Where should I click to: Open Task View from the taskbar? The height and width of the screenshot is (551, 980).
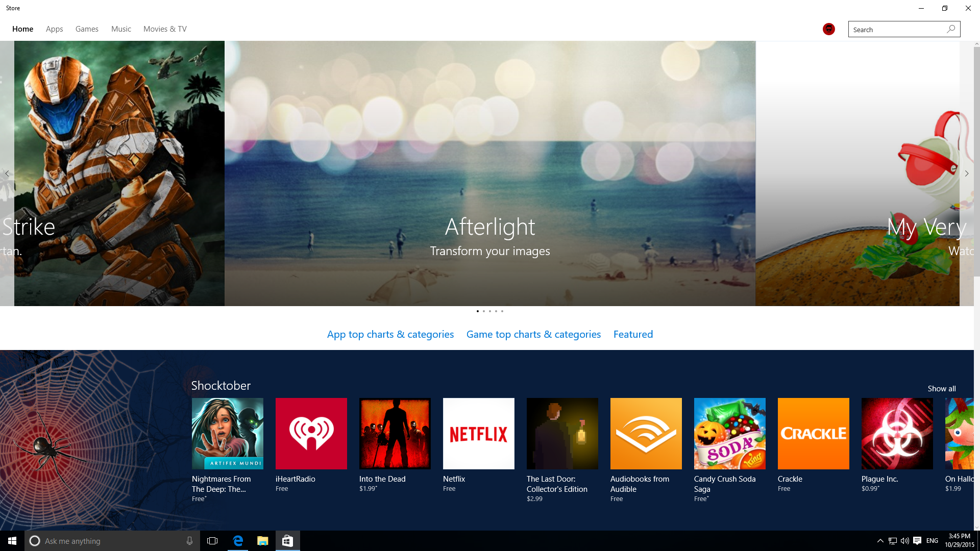(212, 541)
